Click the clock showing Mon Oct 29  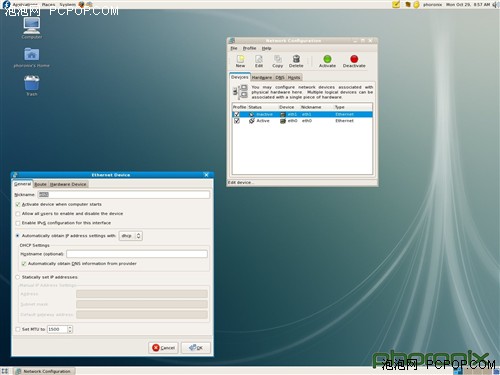coord(468,4)
